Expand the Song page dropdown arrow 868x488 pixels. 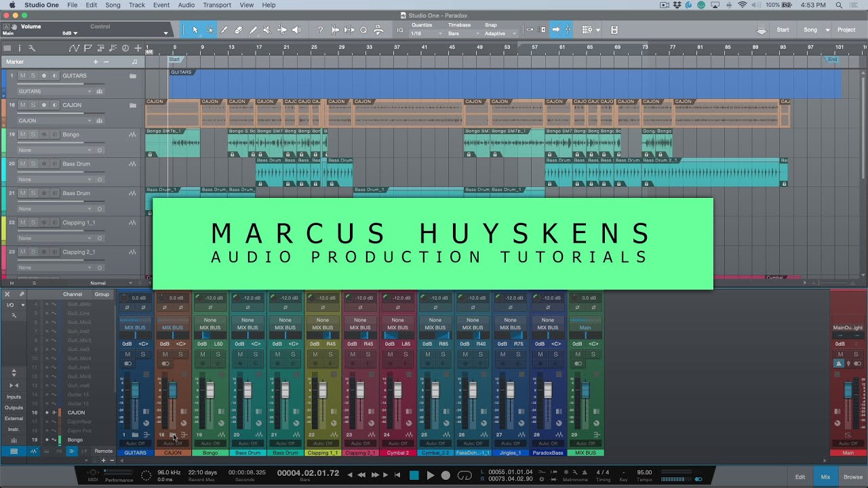(x=827, y=30)
